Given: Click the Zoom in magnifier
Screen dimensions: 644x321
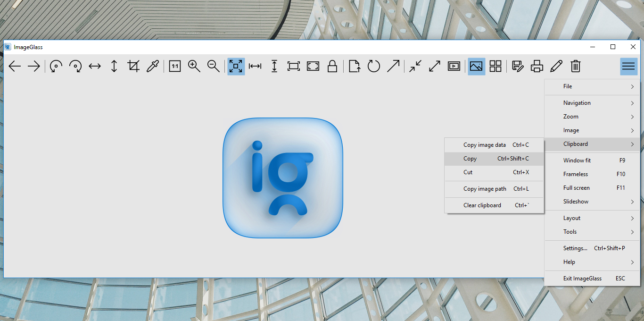Looking at the screenshot, I should (194, 67).
